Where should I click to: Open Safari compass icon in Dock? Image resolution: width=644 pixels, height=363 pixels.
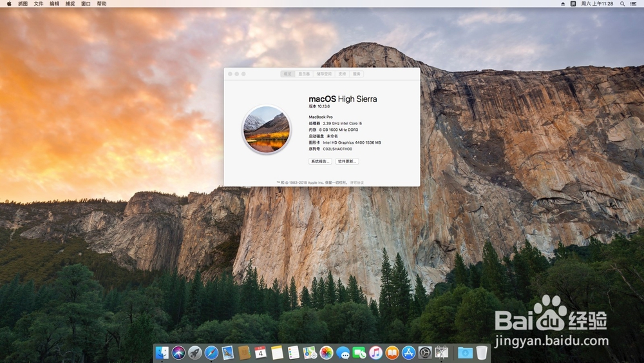click(x=211, y=352)
